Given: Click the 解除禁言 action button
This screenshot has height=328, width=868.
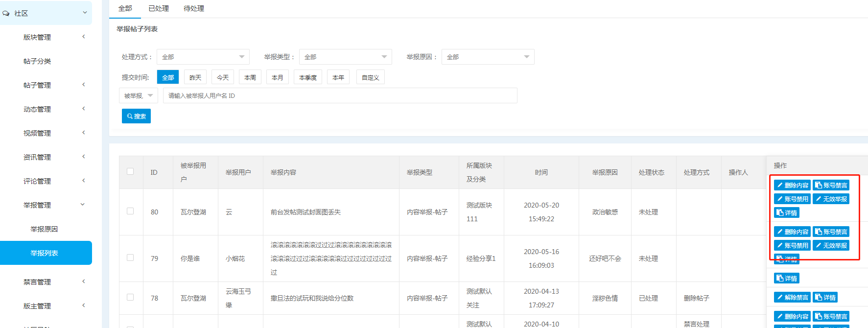Looking at the screenshot, I should pos(792,297).
